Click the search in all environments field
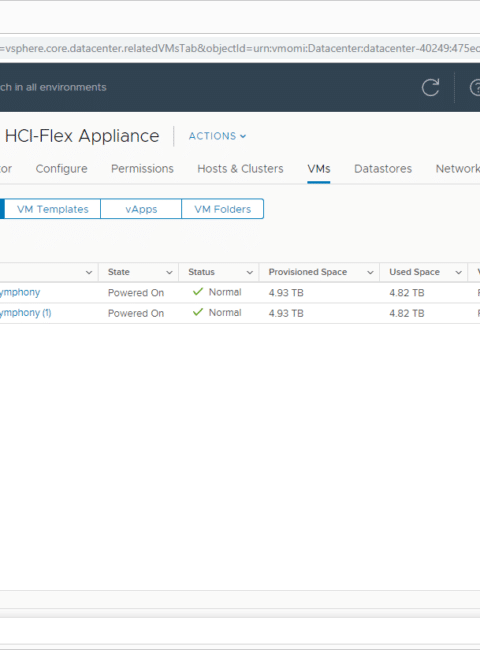Image resolution: width=480 pixels, height=650 pixels. [53, 87]
